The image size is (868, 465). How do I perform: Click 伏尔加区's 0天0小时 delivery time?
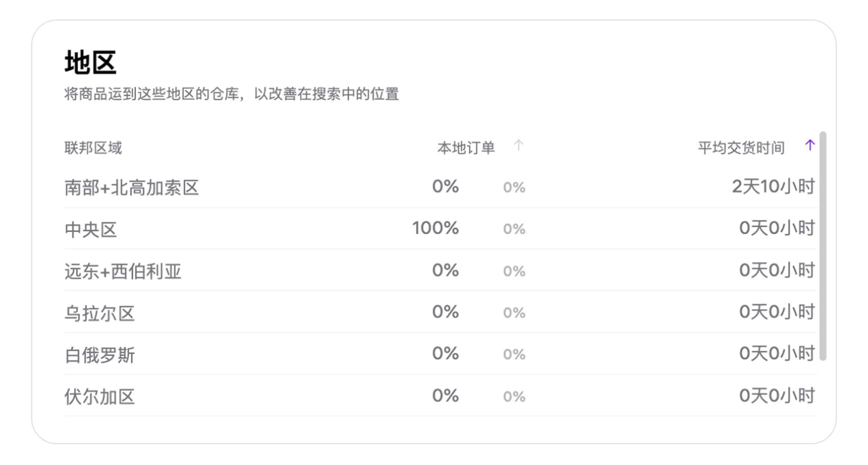click(x=777, y=396)
